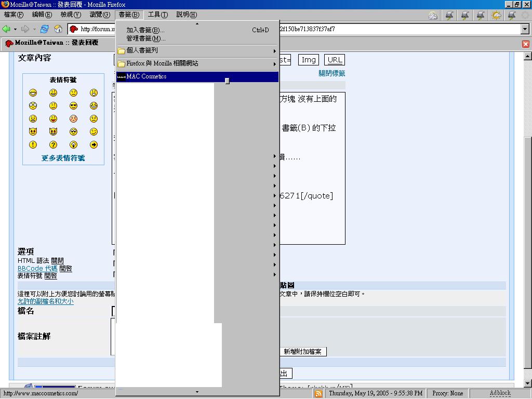Insert the cool sunglasses emoticon
The image size is (532, 399).
(73, 106)
